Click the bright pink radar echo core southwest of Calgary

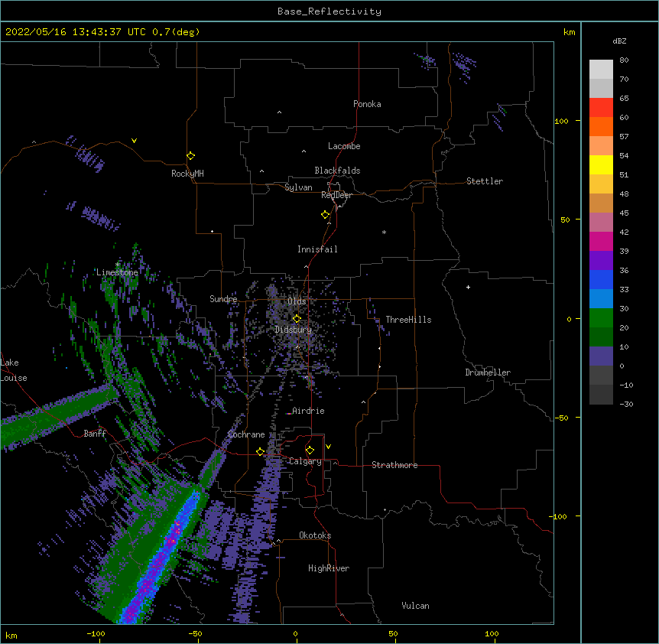pos(173,538)
